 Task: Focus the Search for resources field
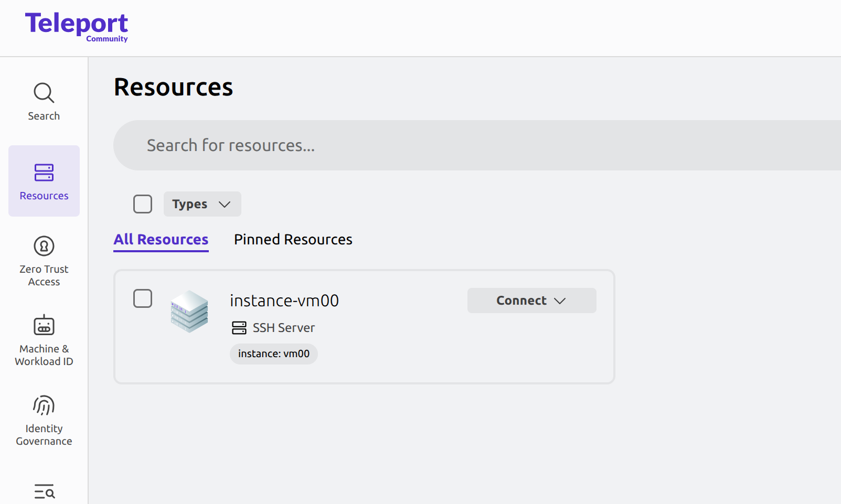coord(477,145)
